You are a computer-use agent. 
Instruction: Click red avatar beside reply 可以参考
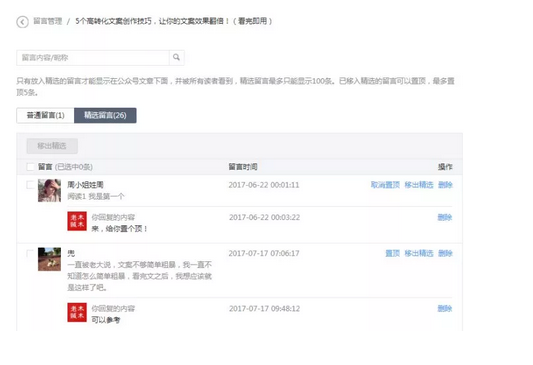[77, 312]
